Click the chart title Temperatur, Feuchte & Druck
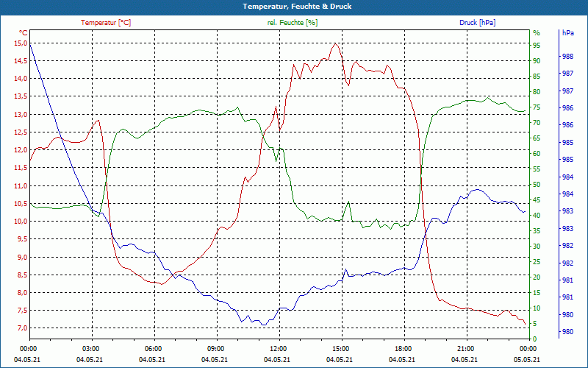The width and height of the screenshot is (588, 368). (x=297, y=7)
